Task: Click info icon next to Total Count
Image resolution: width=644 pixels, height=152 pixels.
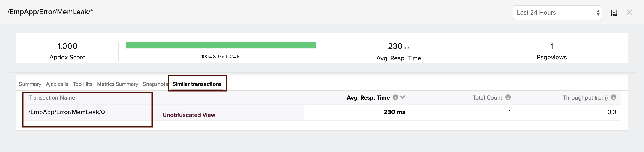Action: click(508, 97)
